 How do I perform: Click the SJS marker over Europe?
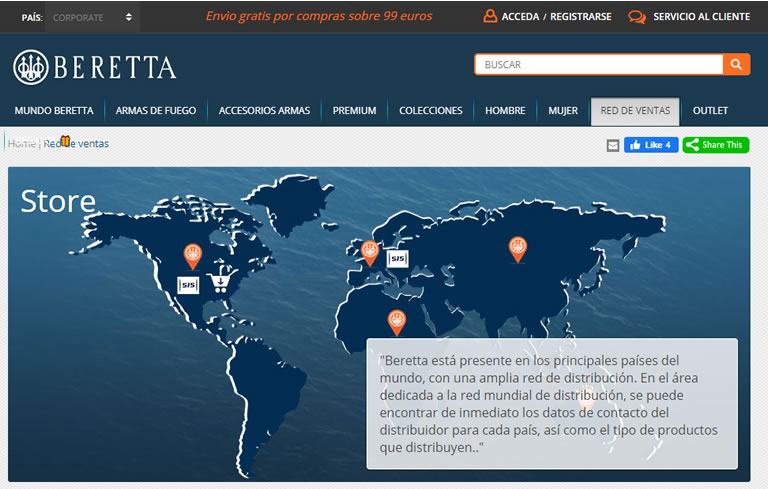(x=397, y=259)
